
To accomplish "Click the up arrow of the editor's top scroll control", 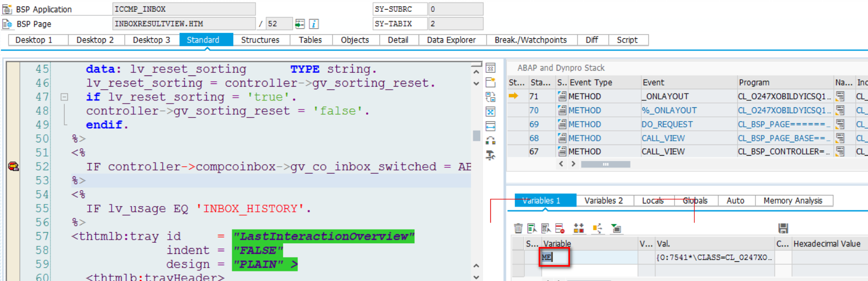I will tap(476, 71).
